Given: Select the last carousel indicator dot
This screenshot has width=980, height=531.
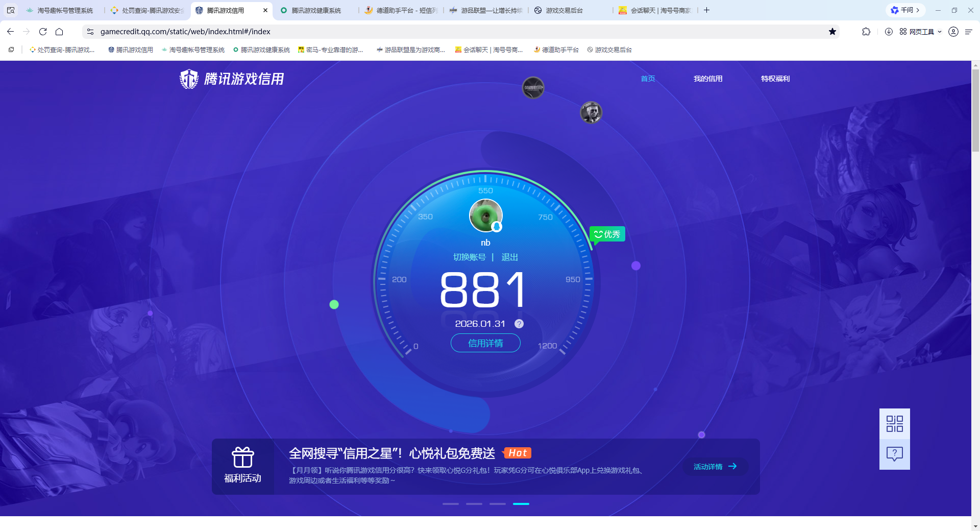Looking at the screenshot, I should click(521, 503).
